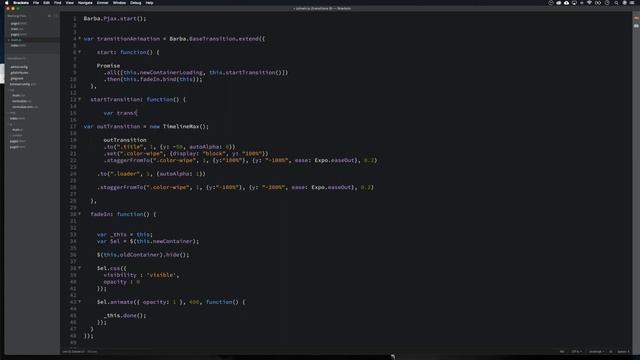Place cursor on 'Barba.Pjax.start();' line
The width and height of the screenshot is (640, 360).
(x=115, y=19)
